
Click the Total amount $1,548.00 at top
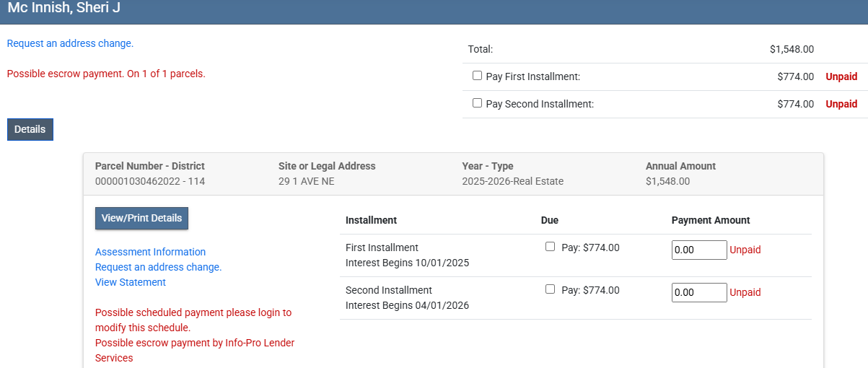click(792, 49)
